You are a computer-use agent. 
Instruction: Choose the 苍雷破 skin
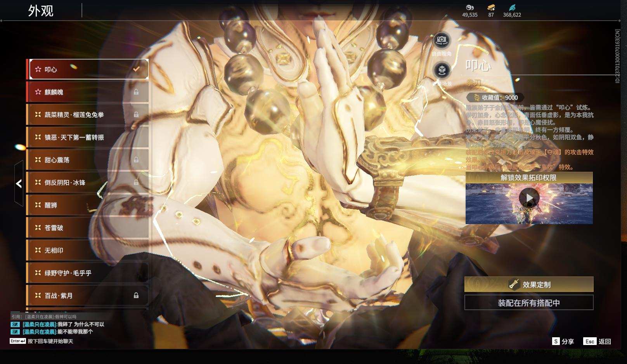coord(88,228)
